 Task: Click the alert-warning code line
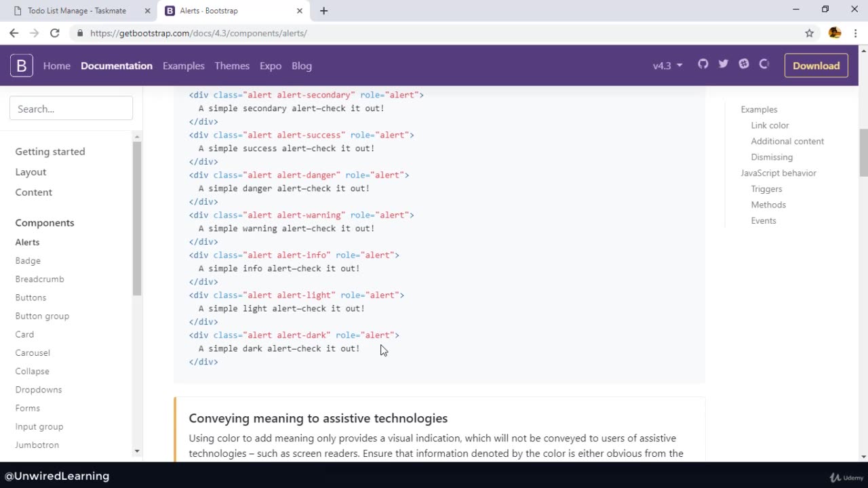coord(302,215)
